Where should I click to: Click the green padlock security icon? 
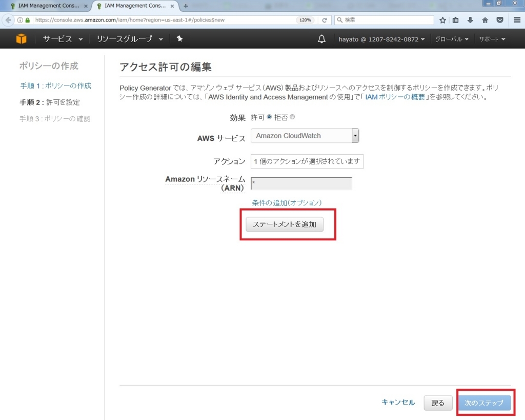pos(28,20)
